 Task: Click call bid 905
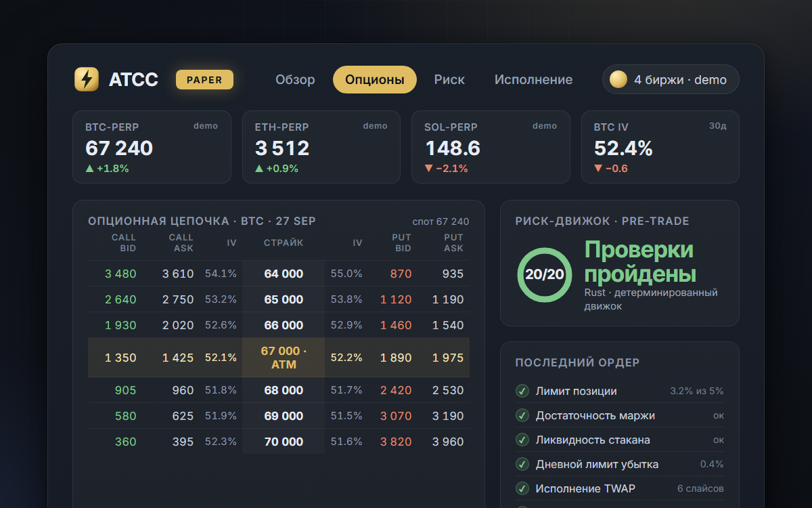pos(125,390)
